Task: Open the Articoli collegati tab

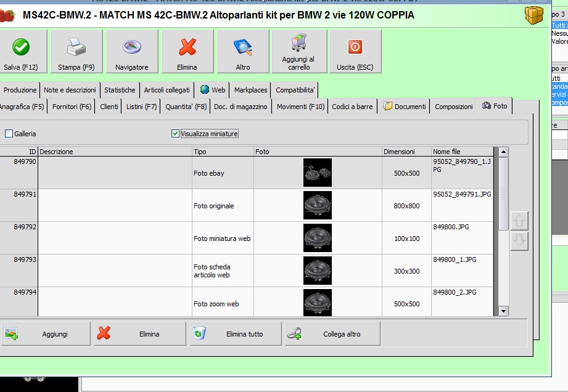Action: [167, 90]
